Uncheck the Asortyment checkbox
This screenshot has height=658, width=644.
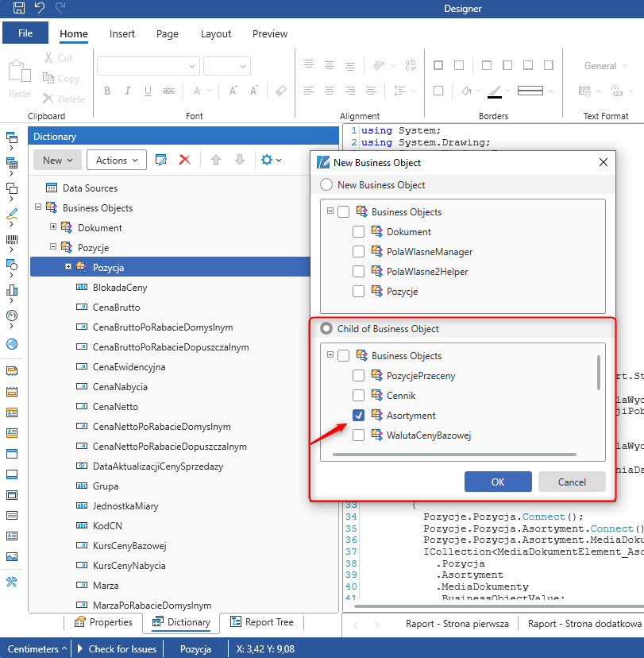pyautogui.click(x=359, y=415)
